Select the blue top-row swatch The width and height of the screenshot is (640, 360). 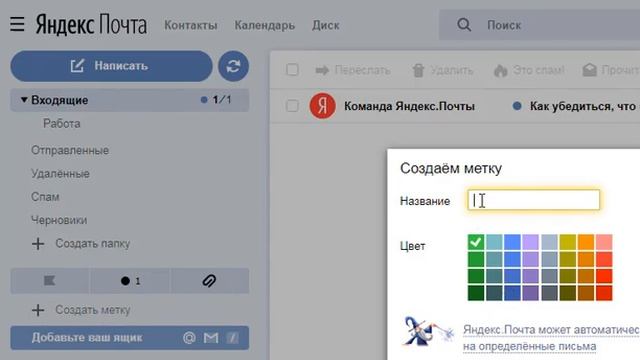(x=512, y=242)
